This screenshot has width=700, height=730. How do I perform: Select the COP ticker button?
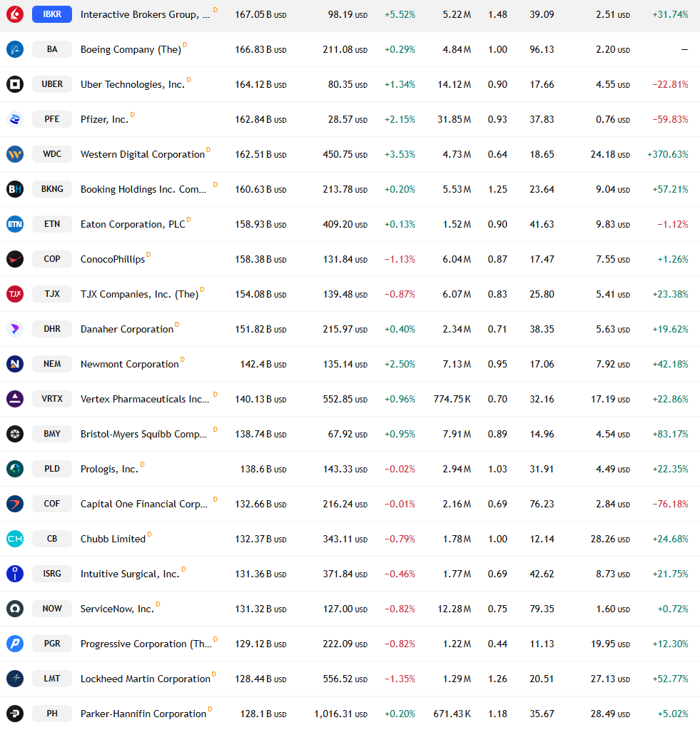click(52, 259)
